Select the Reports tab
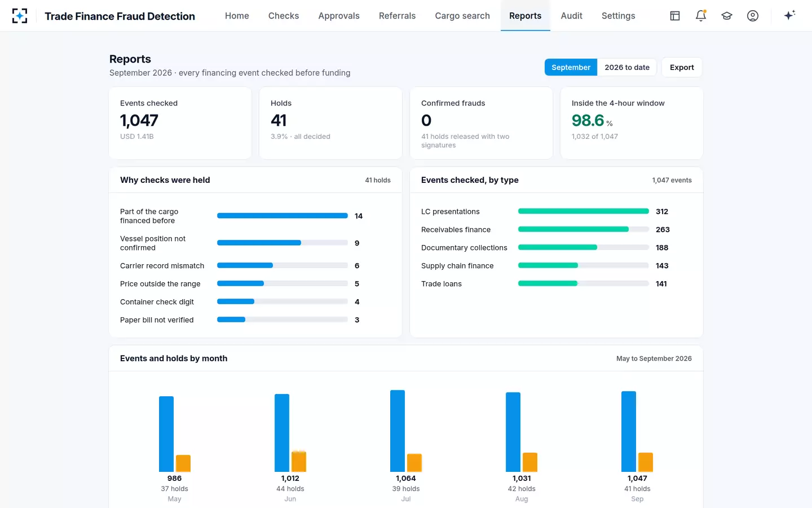Viewport: 812px width, 508px height. click(525, 16)
